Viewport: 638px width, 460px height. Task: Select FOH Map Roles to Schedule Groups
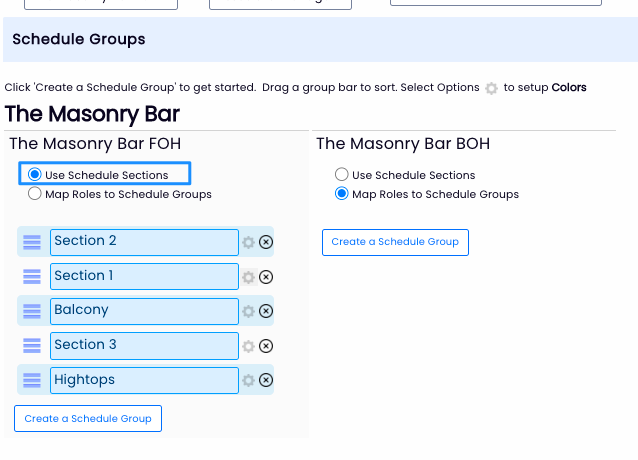click(35, 194)
